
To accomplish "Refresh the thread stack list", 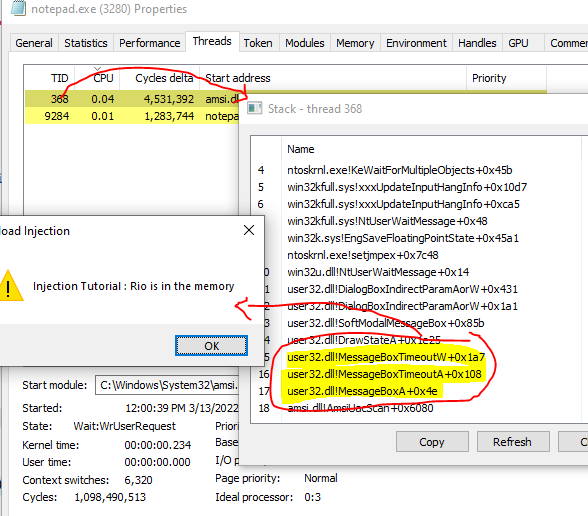I will (x=513, y=442).
